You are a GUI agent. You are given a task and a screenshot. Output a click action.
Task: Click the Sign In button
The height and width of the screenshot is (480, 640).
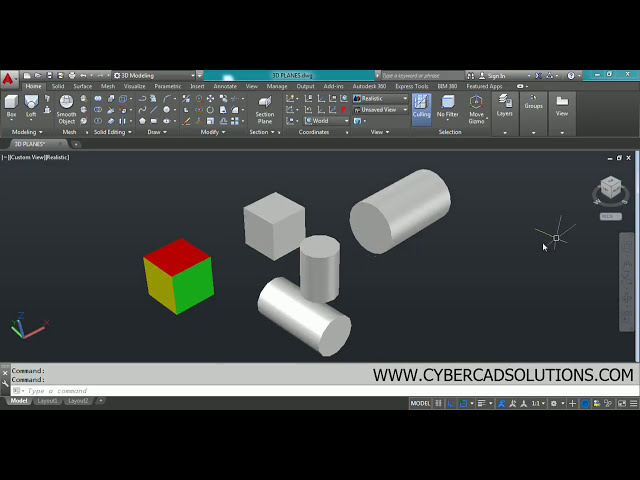(496, 76)
